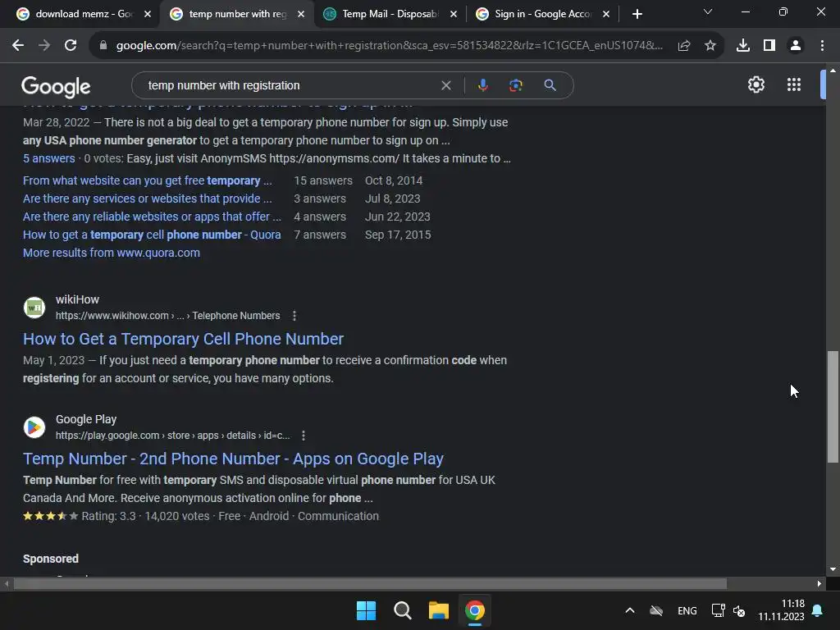
Task: Close the 'download memz' tab
Action: (148, 14)
